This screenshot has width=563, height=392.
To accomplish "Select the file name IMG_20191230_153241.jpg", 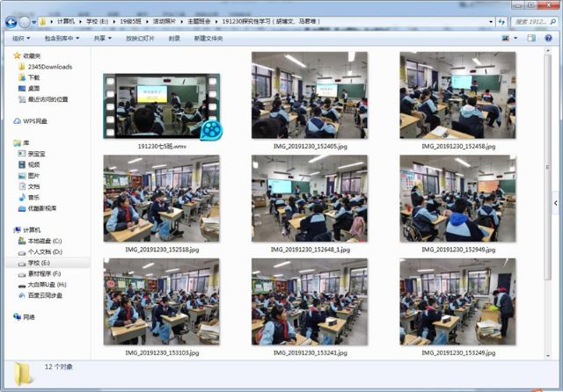I will pyautogui.click(x=311, y=353).
